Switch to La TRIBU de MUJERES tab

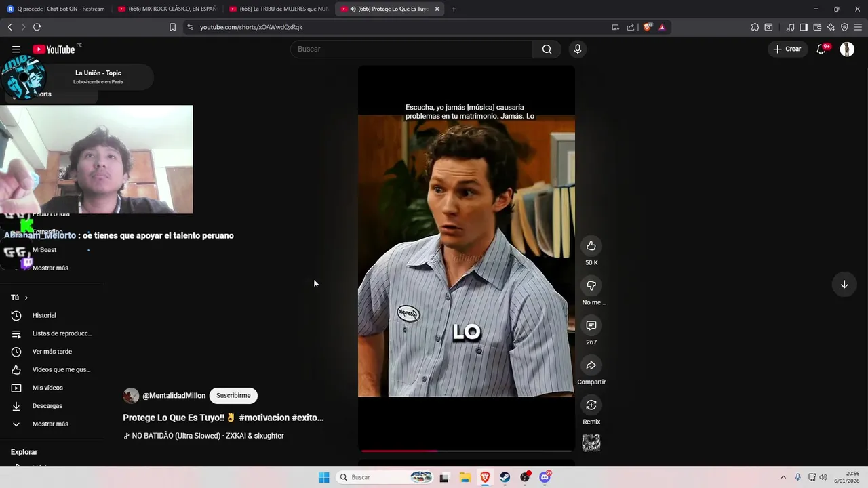click(x=279, y=9)
